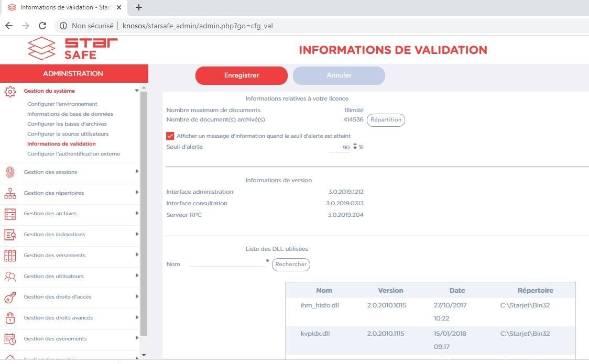This screenshot has width=589, height=364.
Task: Click the binders icon for Gestion des versements
Action: click(10, 256)
